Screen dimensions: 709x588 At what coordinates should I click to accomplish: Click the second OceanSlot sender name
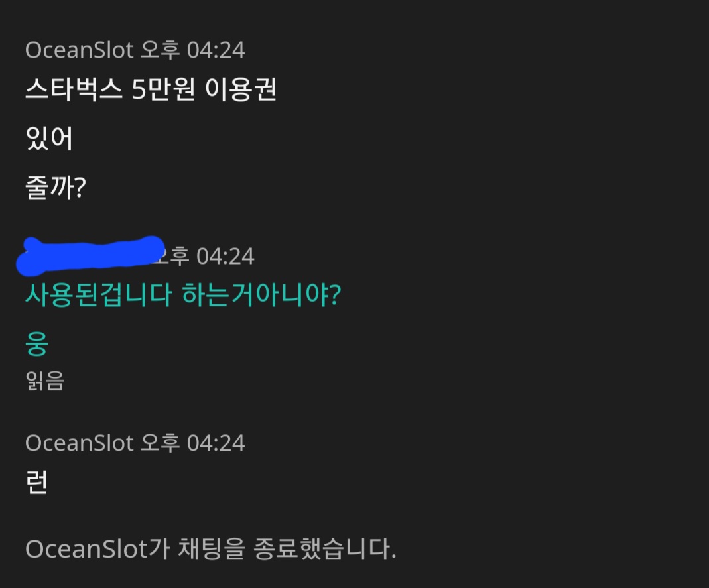tap(80, 443)
